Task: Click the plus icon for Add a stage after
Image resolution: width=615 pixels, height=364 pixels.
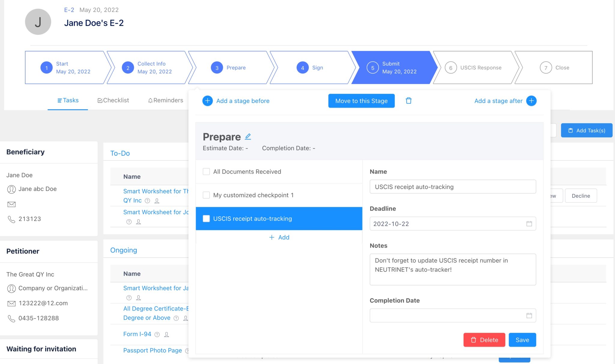Action: 531,101
